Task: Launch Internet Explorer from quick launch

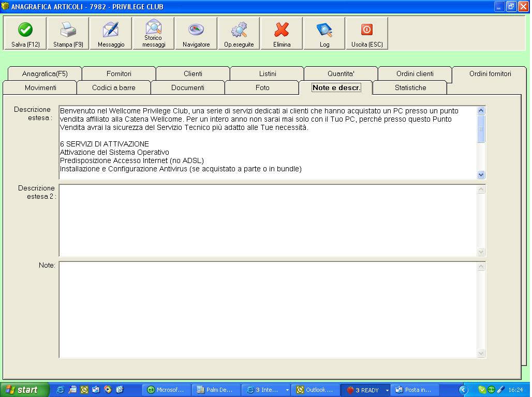Action: [60, 390]
